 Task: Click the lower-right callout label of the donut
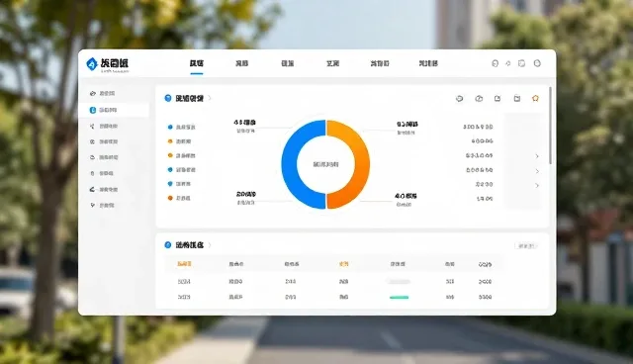(406, 200)
